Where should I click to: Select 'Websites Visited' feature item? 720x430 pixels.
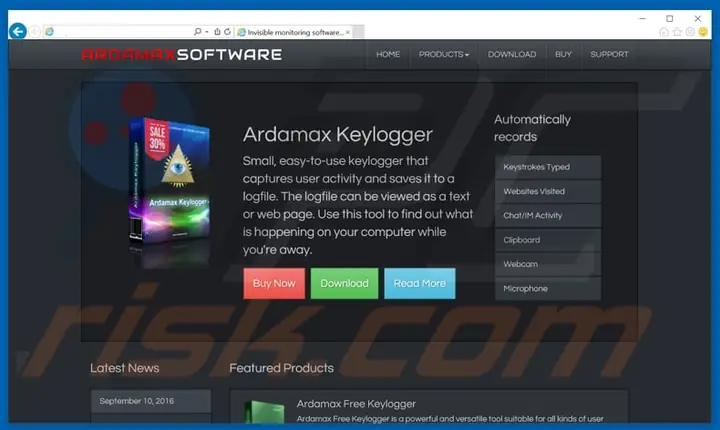[548, 191]
